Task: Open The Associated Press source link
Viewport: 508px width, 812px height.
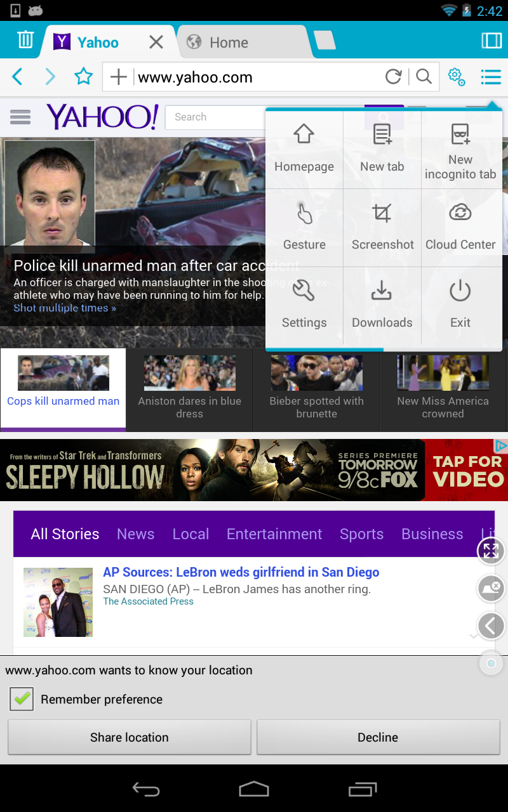Action: click(x=149, y=601)
